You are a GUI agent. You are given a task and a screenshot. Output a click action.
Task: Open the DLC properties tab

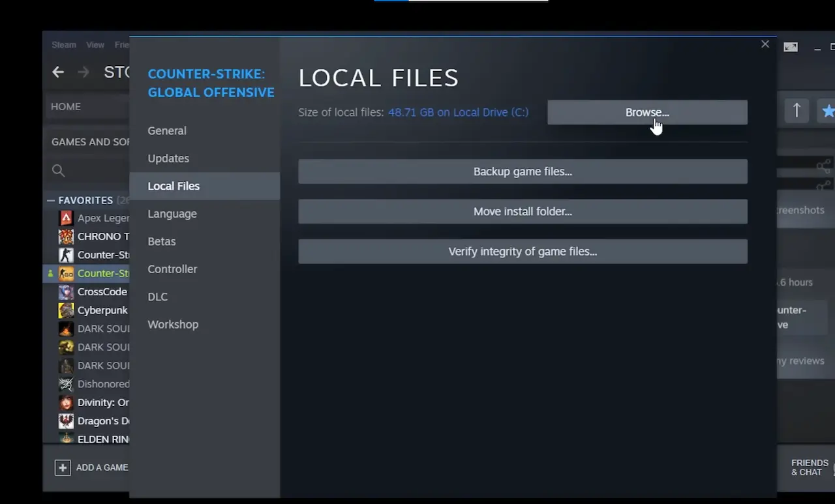pos(158,297)
